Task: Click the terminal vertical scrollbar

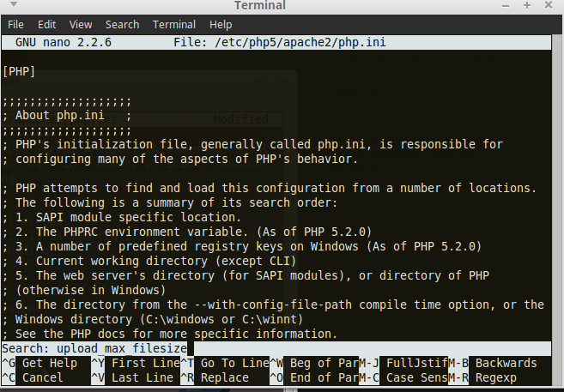Action: point(556,211)
